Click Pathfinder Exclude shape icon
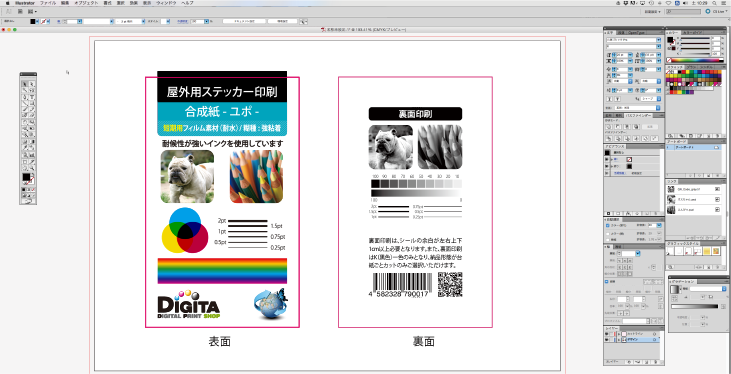 [x=636, y=127]
